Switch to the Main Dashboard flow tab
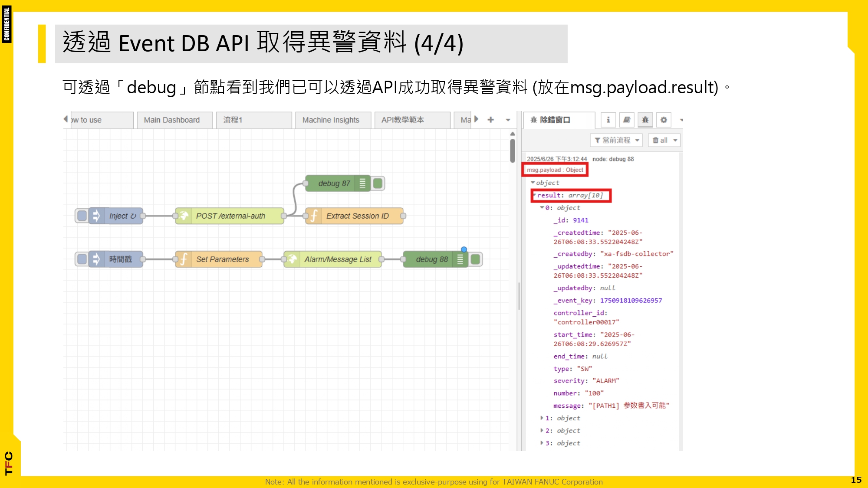 tap(172, 120)
